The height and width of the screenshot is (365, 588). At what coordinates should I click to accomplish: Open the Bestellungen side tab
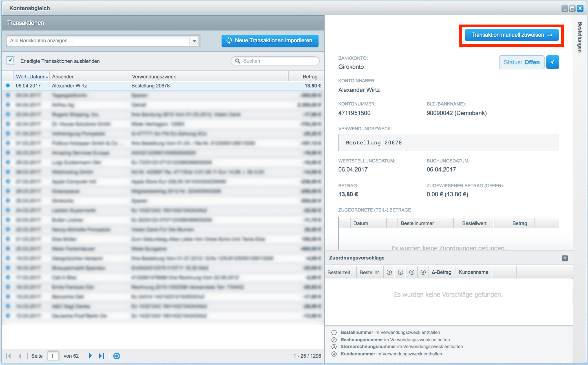pyautogui.click(x=580, y=37)
